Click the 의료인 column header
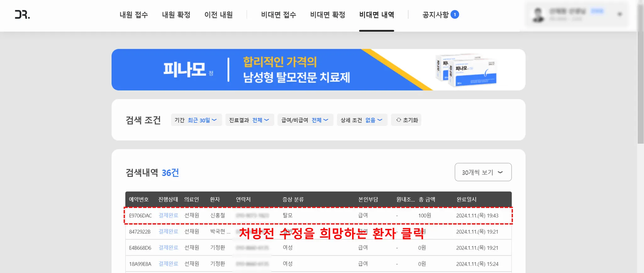644x273 pixels. [x=192, y=199]
